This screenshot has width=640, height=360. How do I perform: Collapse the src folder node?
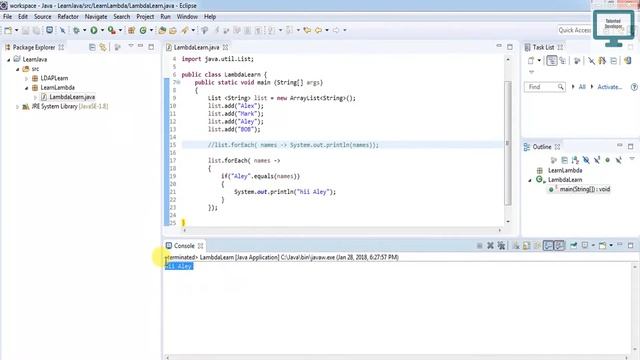(x=18, y=69)
